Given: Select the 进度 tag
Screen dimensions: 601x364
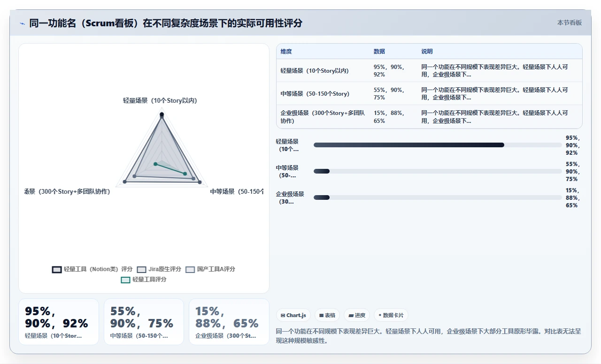Looking at the screenshot, I should point(357,315).
